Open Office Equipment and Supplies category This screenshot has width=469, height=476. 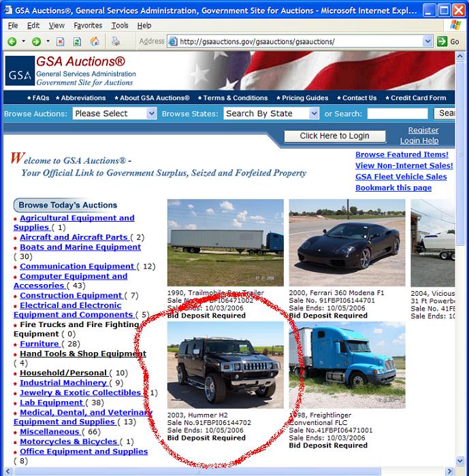pyautogui.click(x=84, y=452)
